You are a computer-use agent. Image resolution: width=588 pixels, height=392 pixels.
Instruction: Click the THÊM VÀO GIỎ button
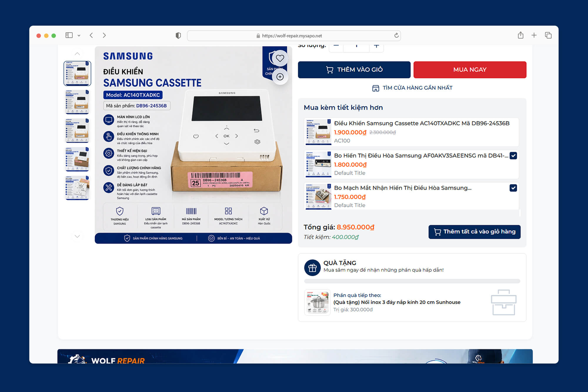tap(354, 70)
